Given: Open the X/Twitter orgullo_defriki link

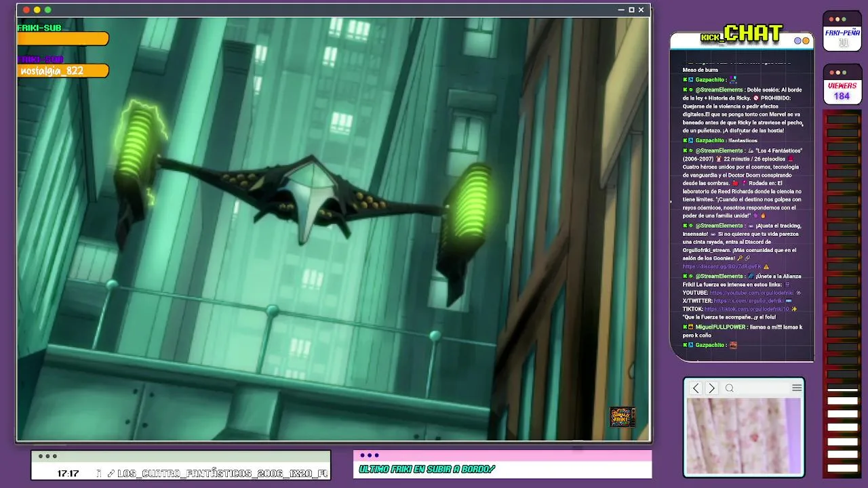Looking at the screenshot, I should pos(749,301).
